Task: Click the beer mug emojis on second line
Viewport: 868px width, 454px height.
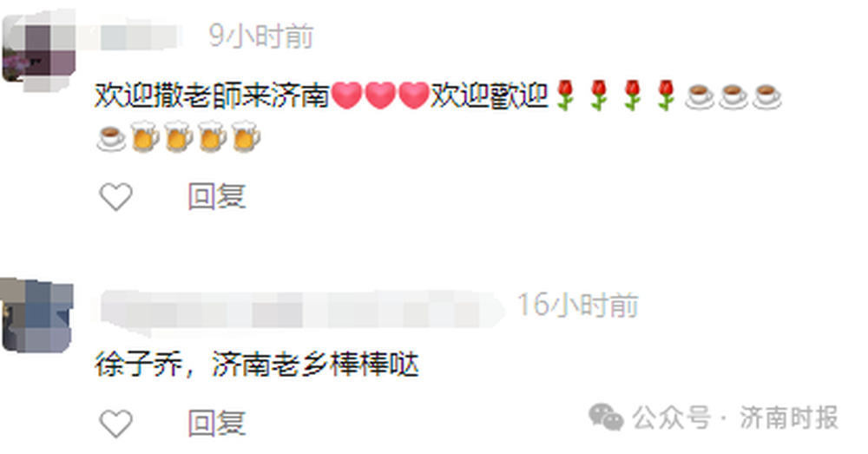Action: (x=195, y=136)
